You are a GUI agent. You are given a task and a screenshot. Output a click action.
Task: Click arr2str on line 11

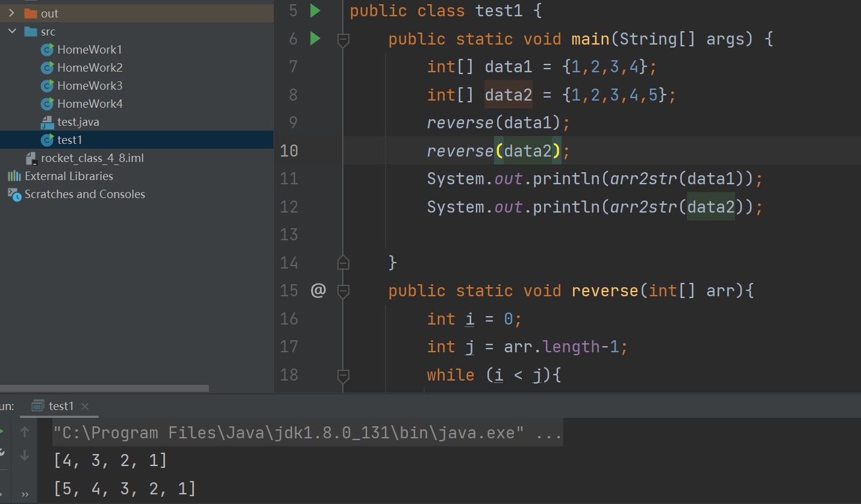click(643, 179)
